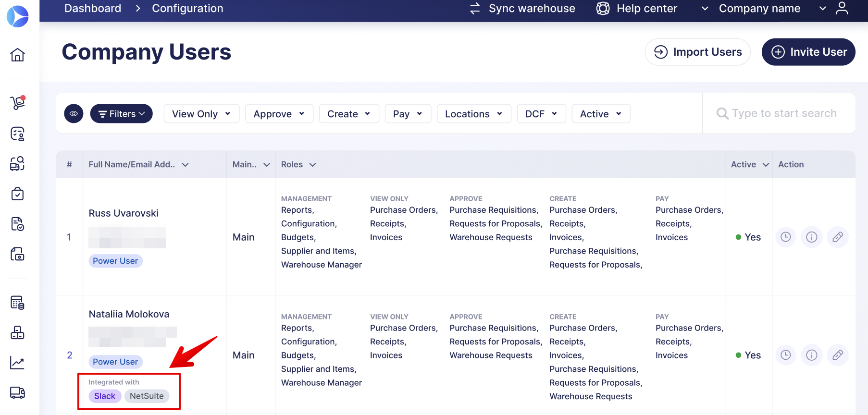Viewport: 868px width, 415px height.
Task: View history clock icon for Russ Uvarovski
Action: (785, 237)
